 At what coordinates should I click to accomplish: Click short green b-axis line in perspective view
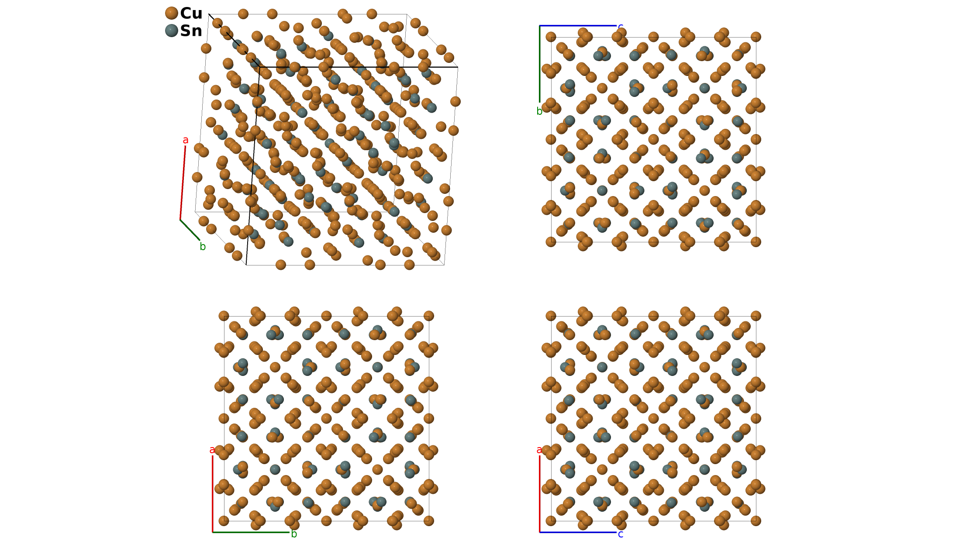190,230
